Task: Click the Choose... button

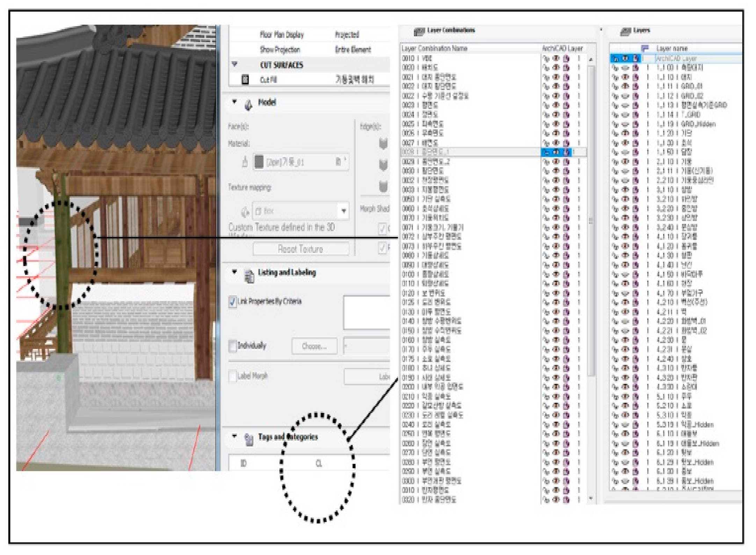Action: (314, 346)
